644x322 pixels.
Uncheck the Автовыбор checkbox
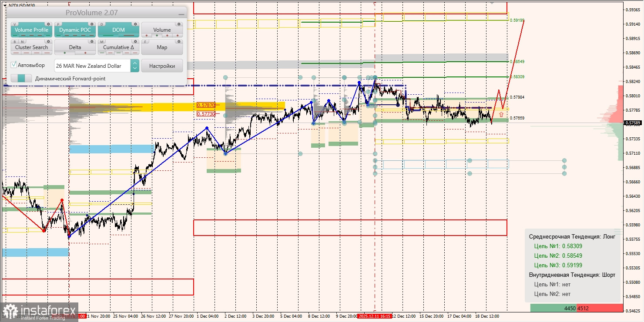coord(14,65)
